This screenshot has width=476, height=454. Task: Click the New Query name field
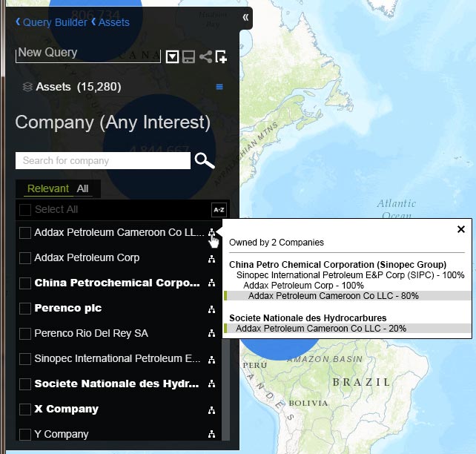click(x=87, y=54)
